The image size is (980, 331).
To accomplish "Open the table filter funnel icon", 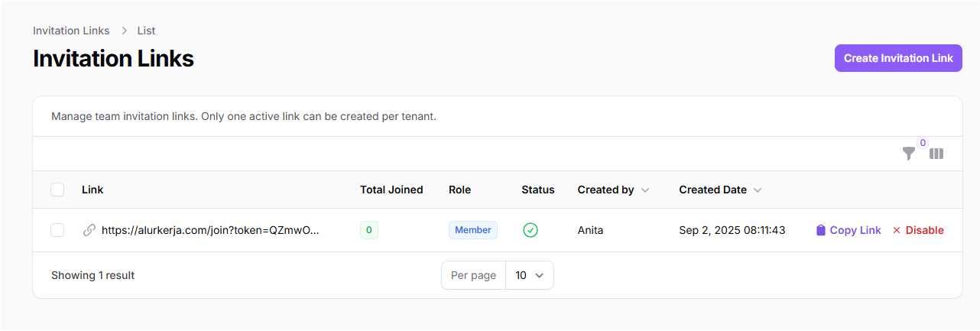I will click(x=908, y=154).
